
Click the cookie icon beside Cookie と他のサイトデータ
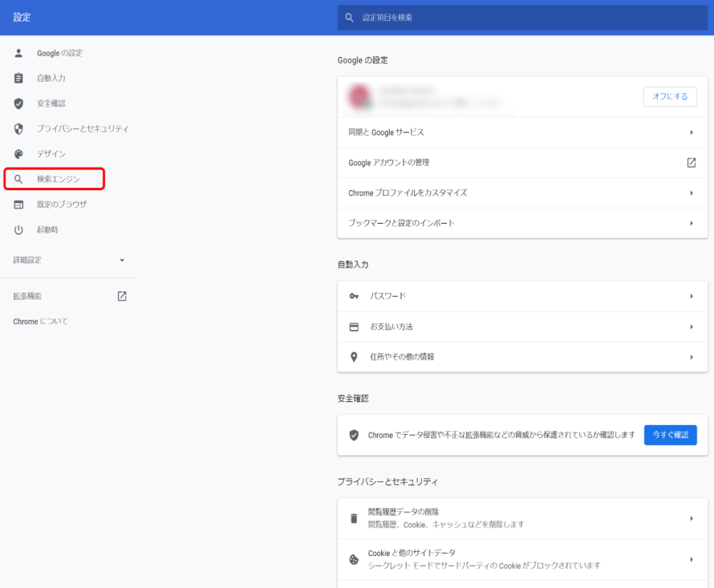tap(354, 559)
